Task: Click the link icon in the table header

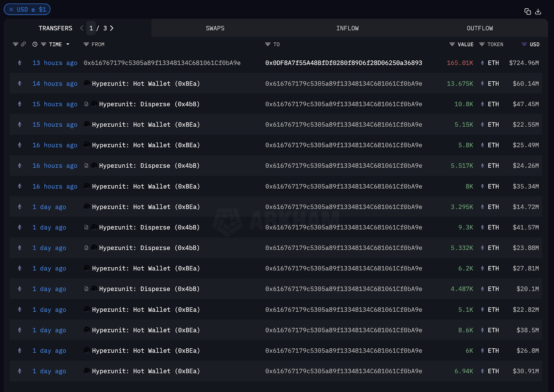Action: (23, 44)
